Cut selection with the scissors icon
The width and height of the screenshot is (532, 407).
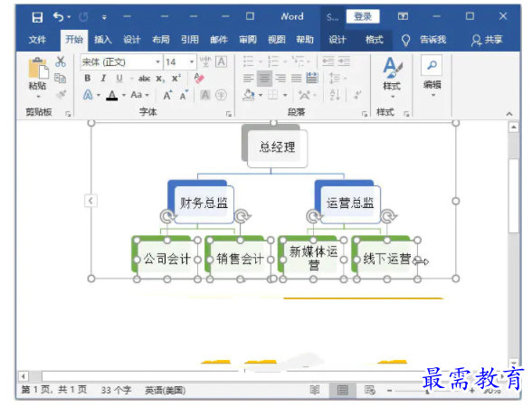(61, 62)
